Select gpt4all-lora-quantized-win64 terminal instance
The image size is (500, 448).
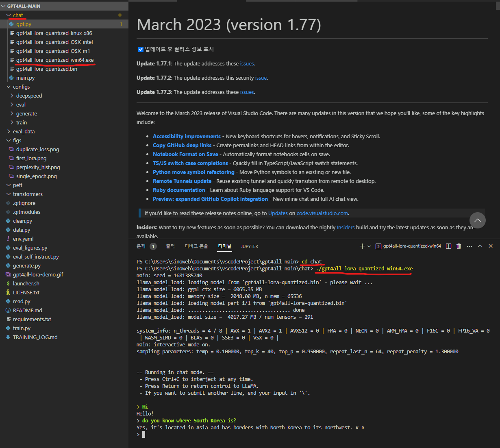pos(408,246)
